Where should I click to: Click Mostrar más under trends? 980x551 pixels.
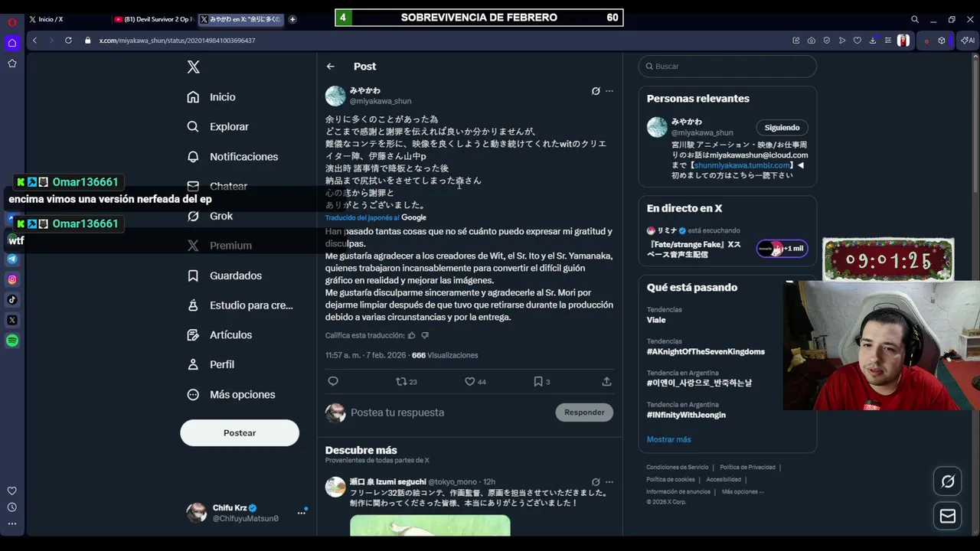[x=668, y=439]
